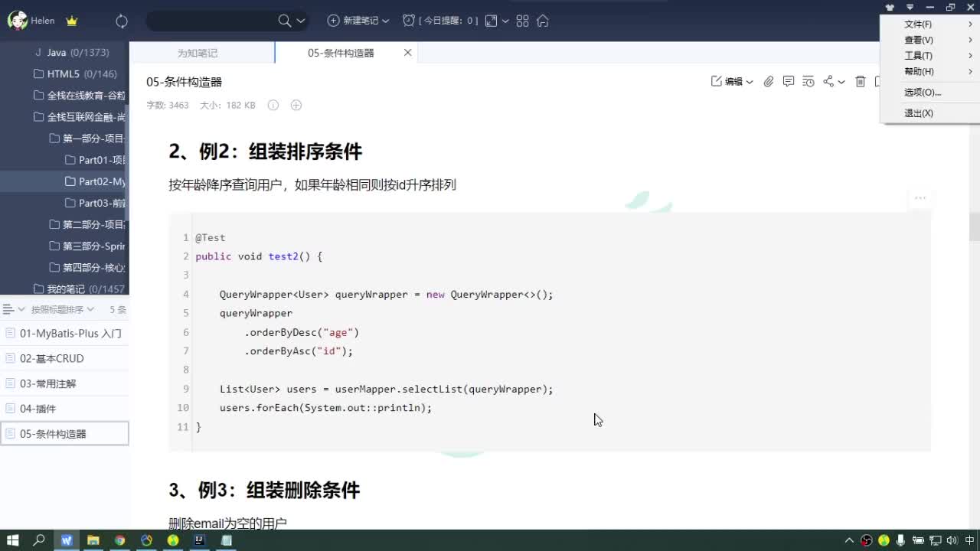Open IntelliJ IDEA from the taskbar
980x551 pixels.
[199, 540]
